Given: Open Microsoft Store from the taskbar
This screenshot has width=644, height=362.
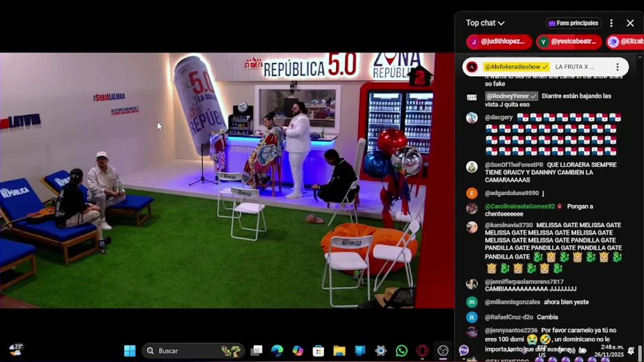Looking at the screenshot, I should click(318, 351).
